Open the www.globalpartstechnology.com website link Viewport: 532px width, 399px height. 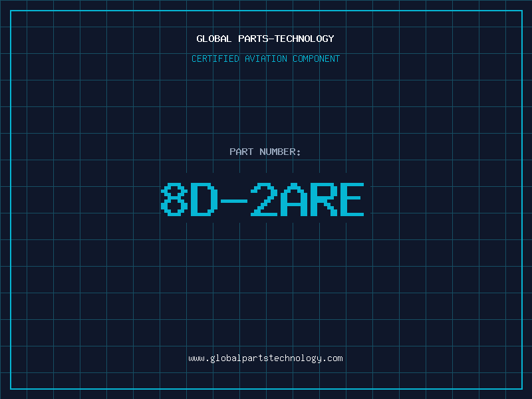(x=265, y=358)
